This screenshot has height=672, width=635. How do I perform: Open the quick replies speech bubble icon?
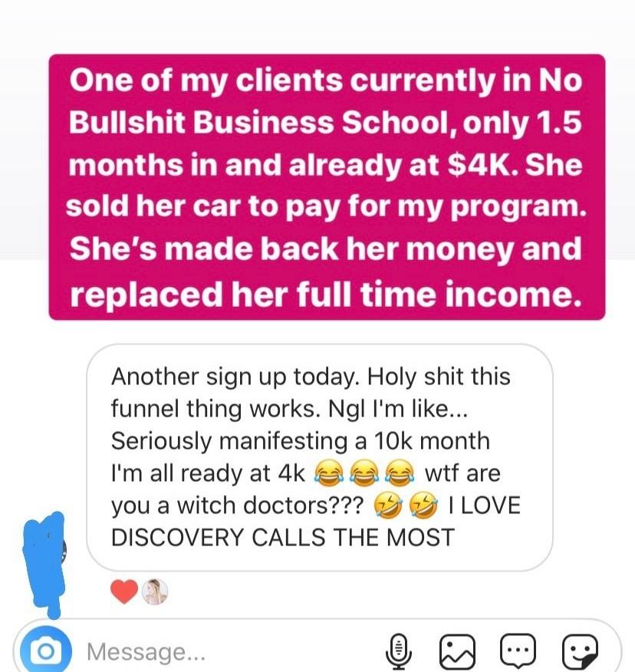click(x=518, y=651)
